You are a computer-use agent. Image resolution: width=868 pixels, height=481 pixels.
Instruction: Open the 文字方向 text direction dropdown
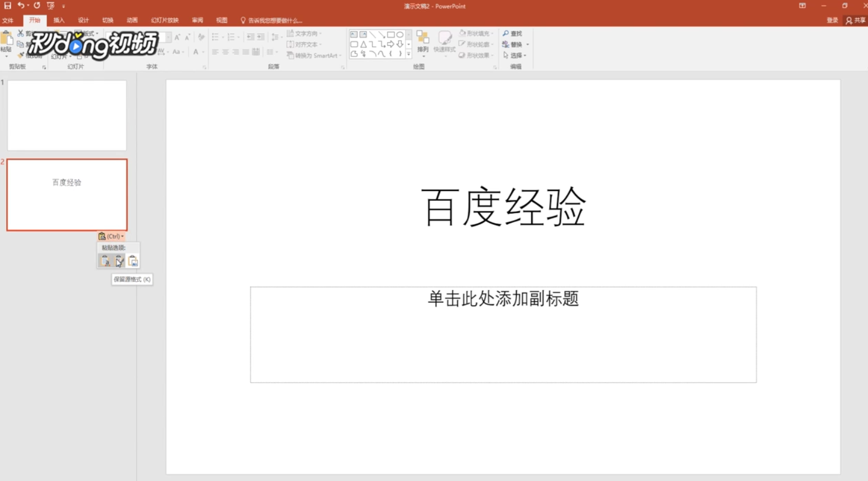coord(304,33)
